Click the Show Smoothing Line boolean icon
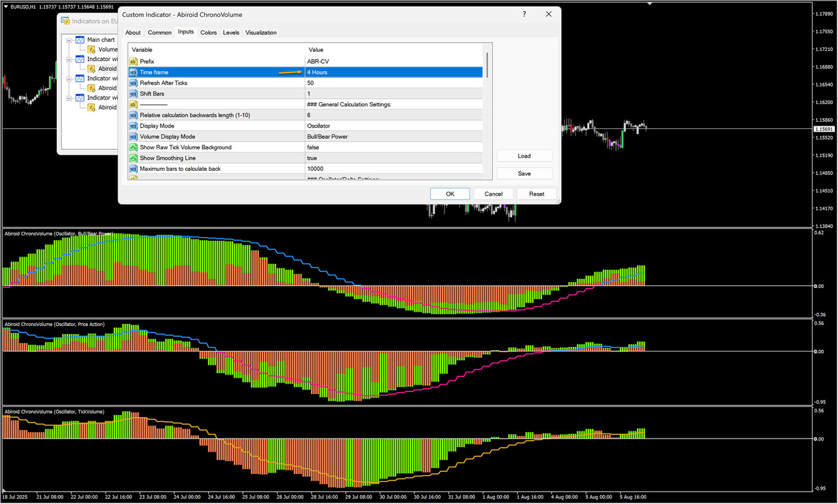The image size is (838, 504). pos(134,158)
